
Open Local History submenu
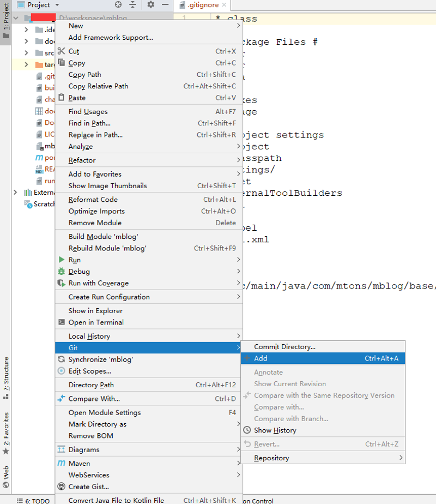click(149, 336)
